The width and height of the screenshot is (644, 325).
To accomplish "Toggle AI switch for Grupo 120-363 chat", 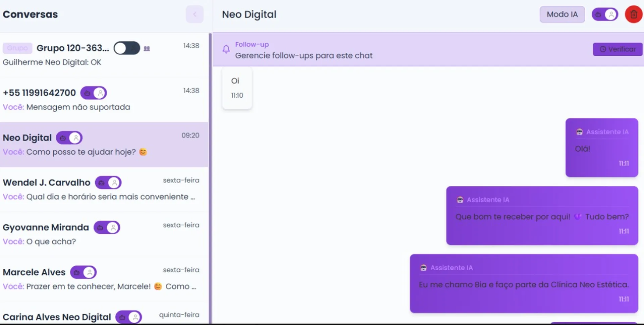I will coord(126,48).
